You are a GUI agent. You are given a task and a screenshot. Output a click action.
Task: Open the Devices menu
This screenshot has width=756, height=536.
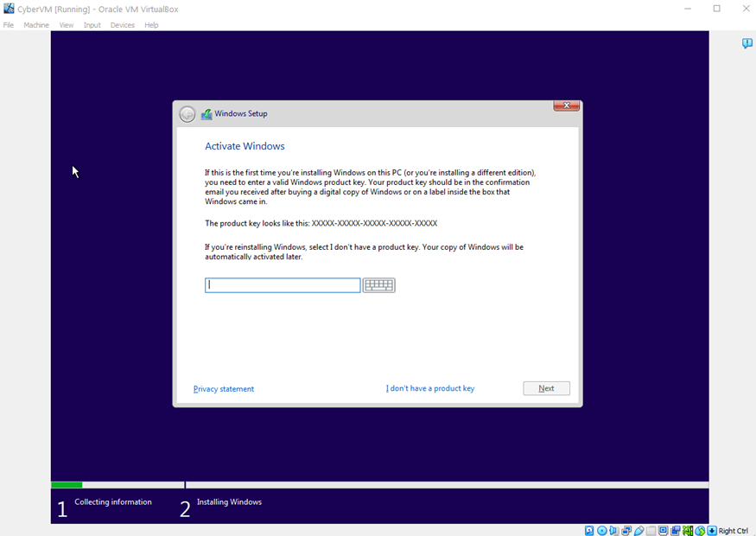tap(122, 25)
